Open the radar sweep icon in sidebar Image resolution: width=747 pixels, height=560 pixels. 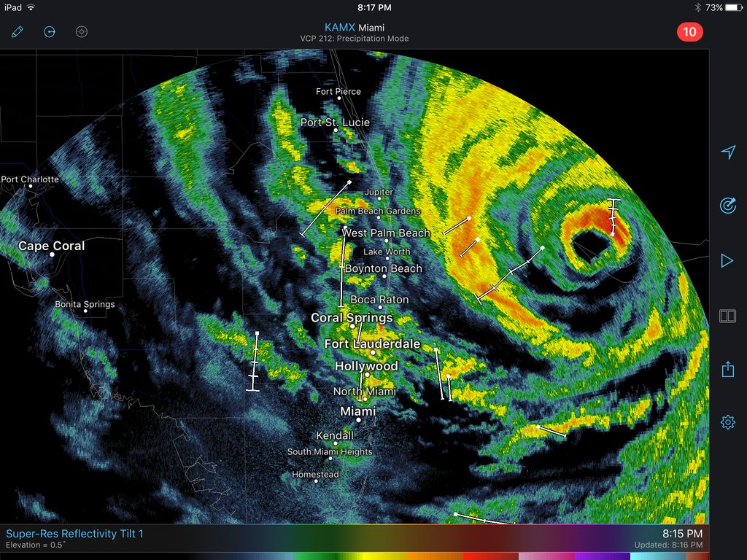[x=727, y=206]
